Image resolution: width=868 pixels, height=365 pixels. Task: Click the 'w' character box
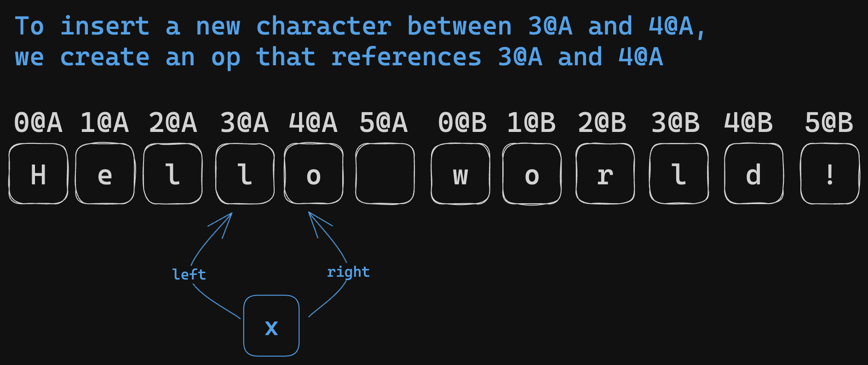click(x=460, y=174)
